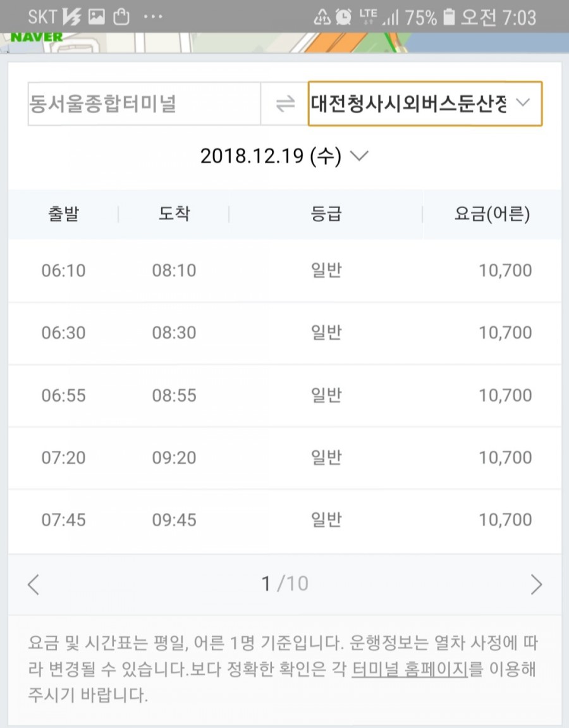Go to previous timetable page arrow
The width and height of the screenshot is (569, 728).
[x=34, y=584]
